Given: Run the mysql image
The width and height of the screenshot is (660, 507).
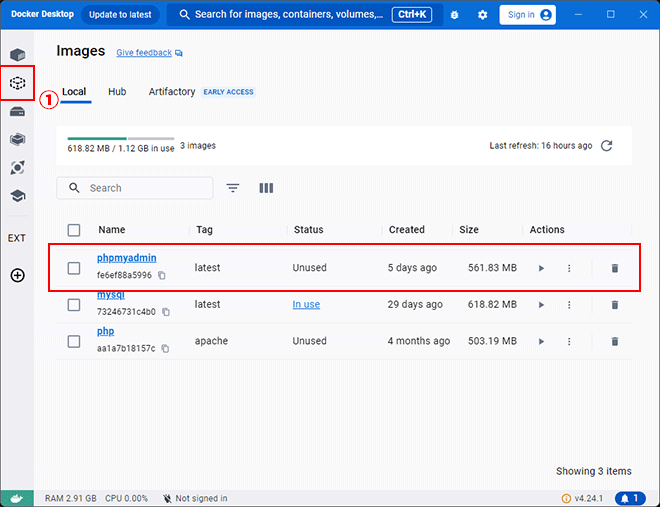Looking at the screenshot, I should [541, 305].
